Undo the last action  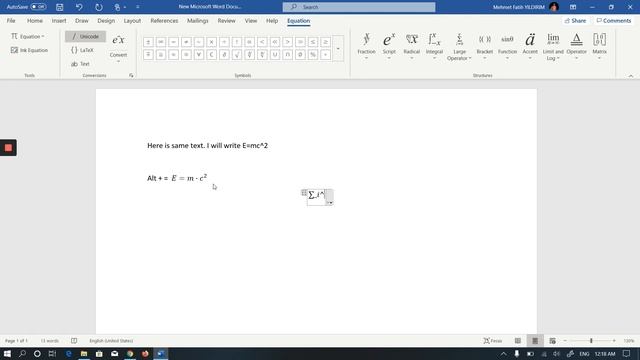click(79, 7)
